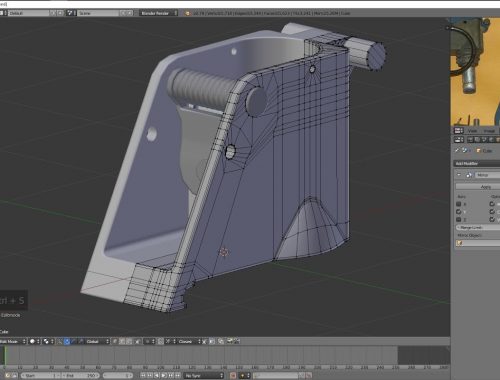Jump to the timeline start frame

click(x=143, y=375)
